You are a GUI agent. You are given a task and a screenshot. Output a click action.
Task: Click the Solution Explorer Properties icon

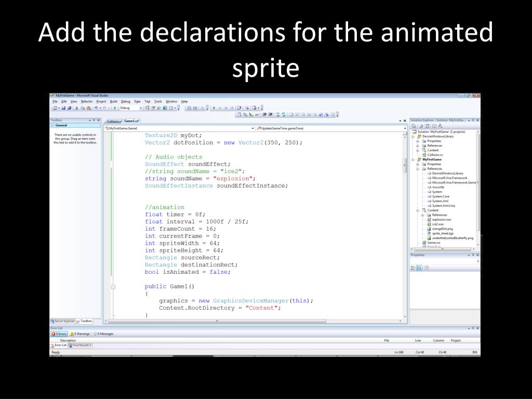414,126
